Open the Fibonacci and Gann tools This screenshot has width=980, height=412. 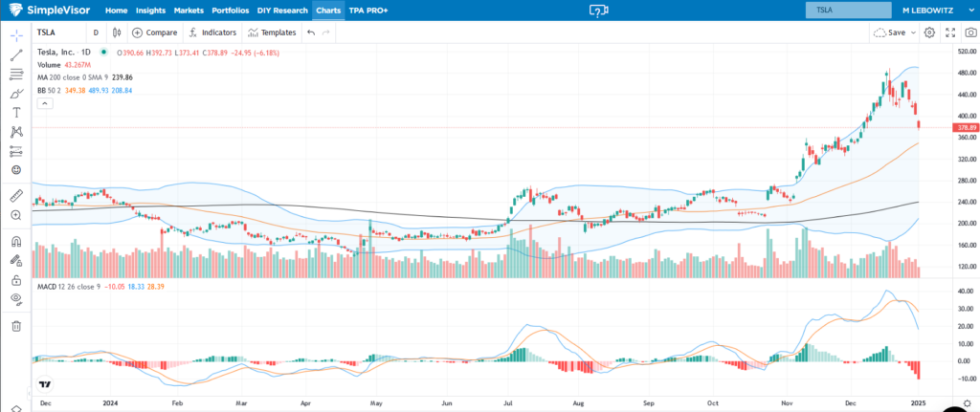coord(17,75)
